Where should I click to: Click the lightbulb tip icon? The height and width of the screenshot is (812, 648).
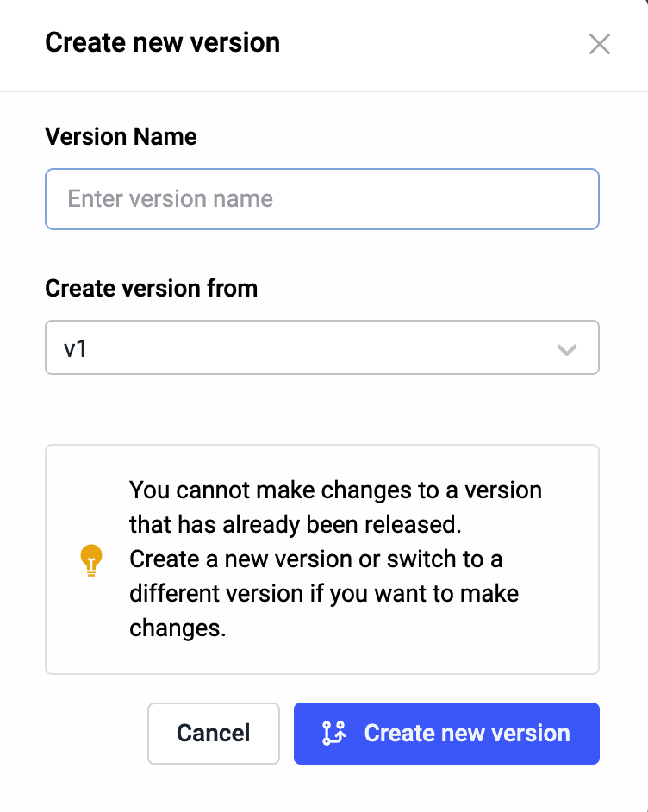(x=90, y=559)
